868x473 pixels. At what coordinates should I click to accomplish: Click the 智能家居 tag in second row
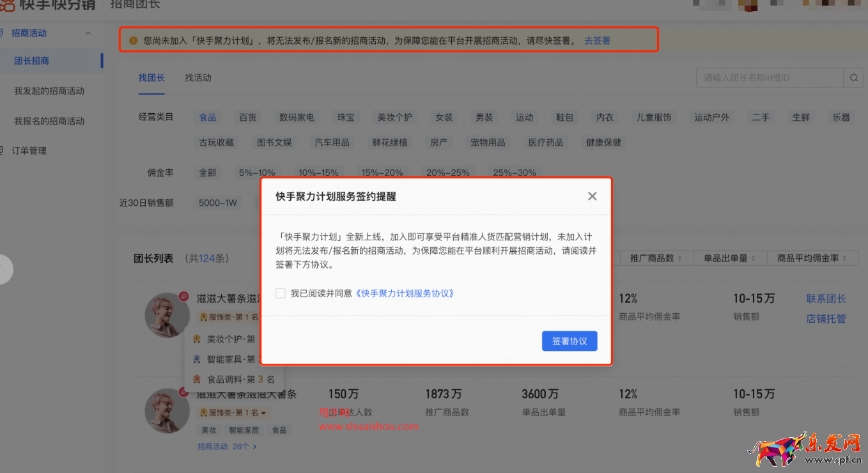244,431
